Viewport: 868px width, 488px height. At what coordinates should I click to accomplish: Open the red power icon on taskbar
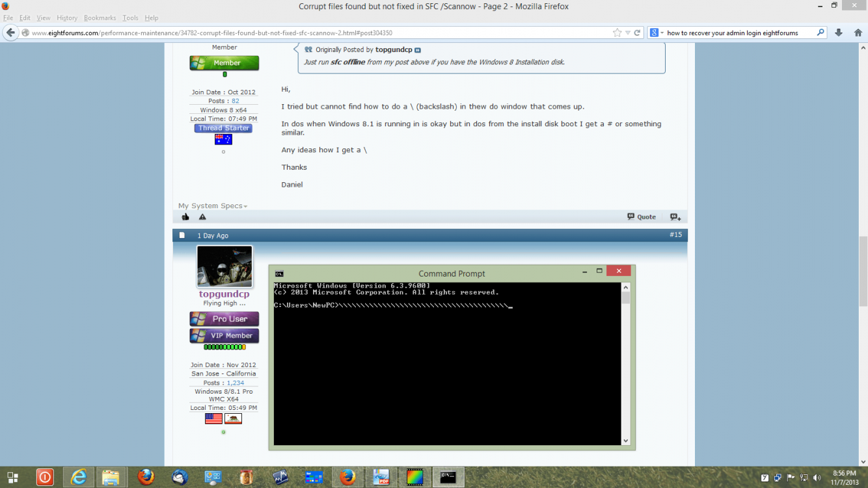click(x=44, y=477)
